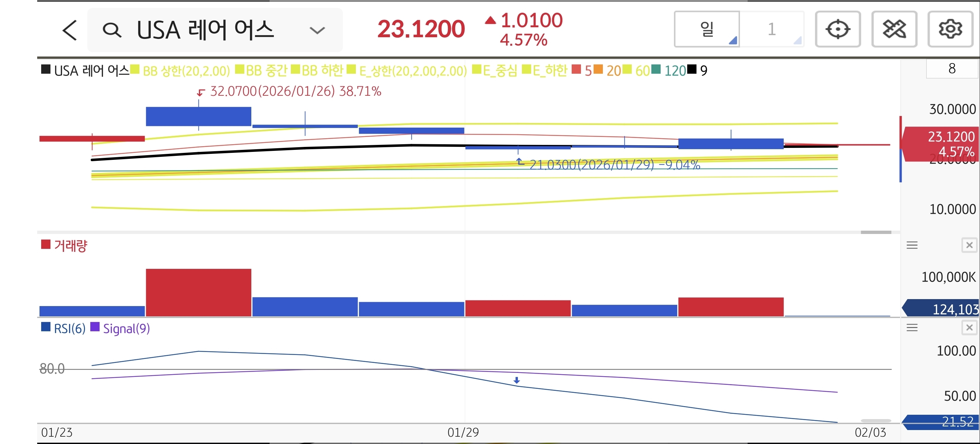The width and height of the screenshot is (980, 444).
Task: Tap the back arrow icon
Action: coord(70,30)
